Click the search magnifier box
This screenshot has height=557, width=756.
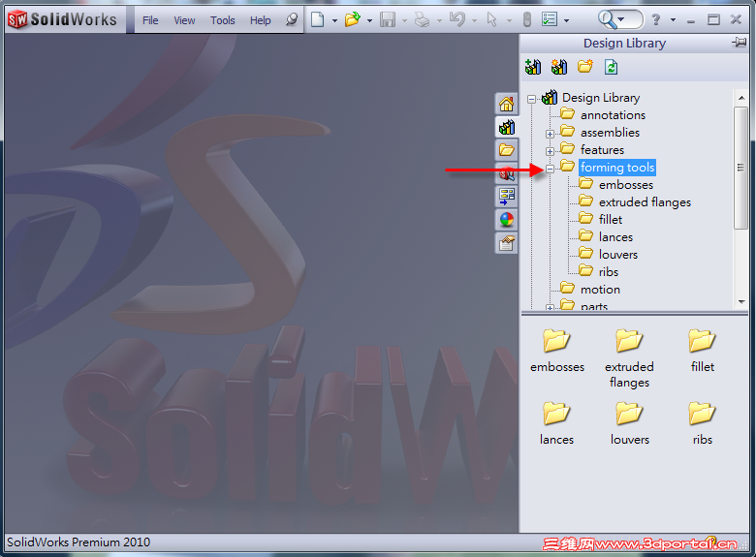(620, 19)
